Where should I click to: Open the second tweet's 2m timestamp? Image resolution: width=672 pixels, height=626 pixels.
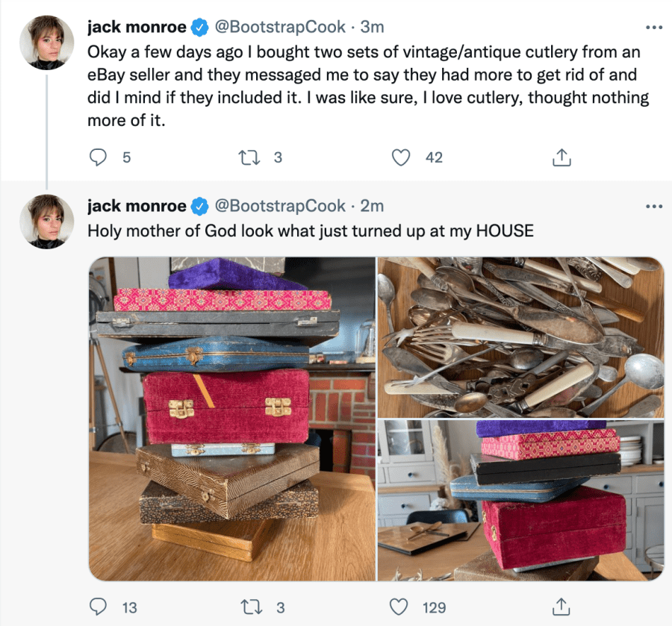pos(372,206)
